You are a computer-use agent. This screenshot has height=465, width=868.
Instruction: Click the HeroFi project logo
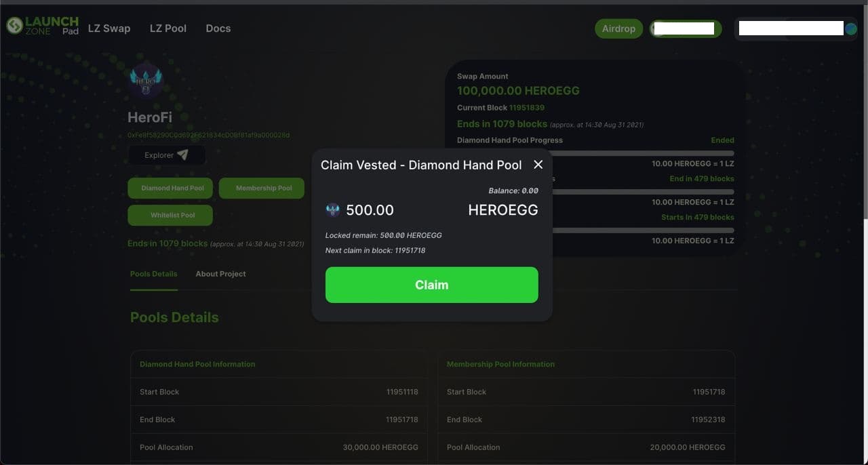pos(146,82)
